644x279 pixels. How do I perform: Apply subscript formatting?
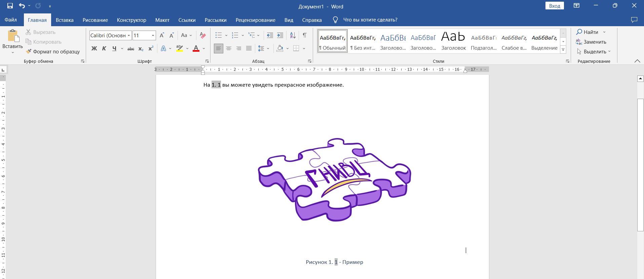pos(141,49)
